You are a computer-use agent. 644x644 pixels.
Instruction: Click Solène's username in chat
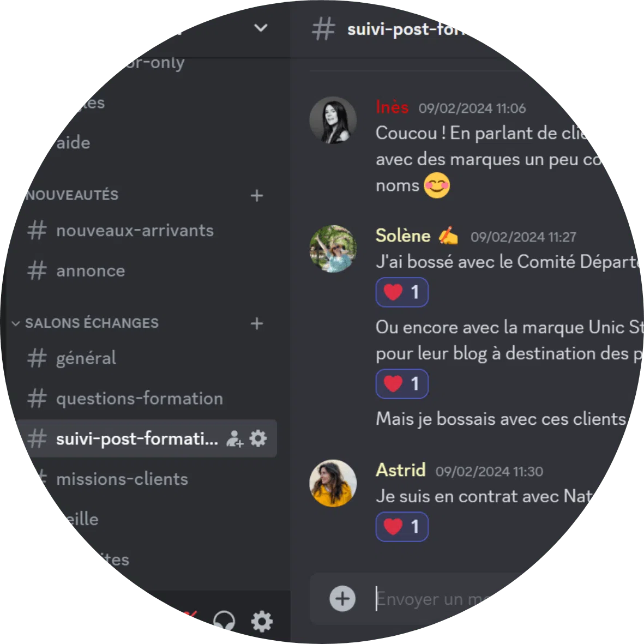[x=403, y=236]
